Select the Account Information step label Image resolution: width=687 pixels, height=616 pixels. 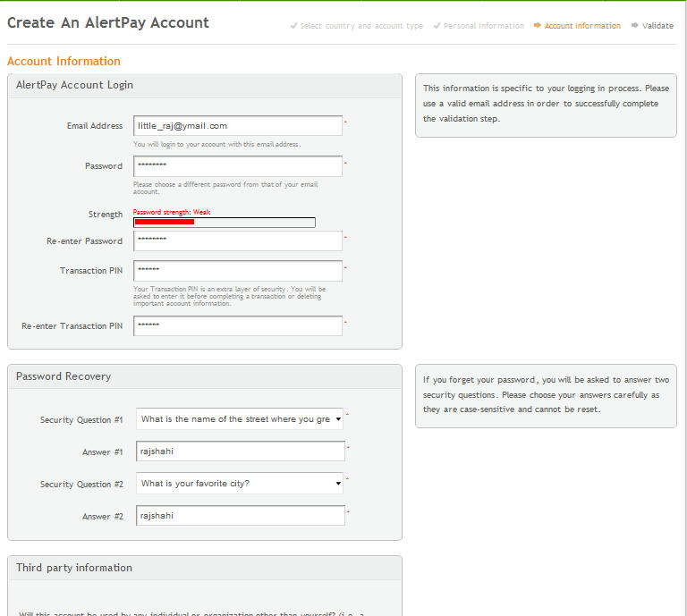(582, 26)
